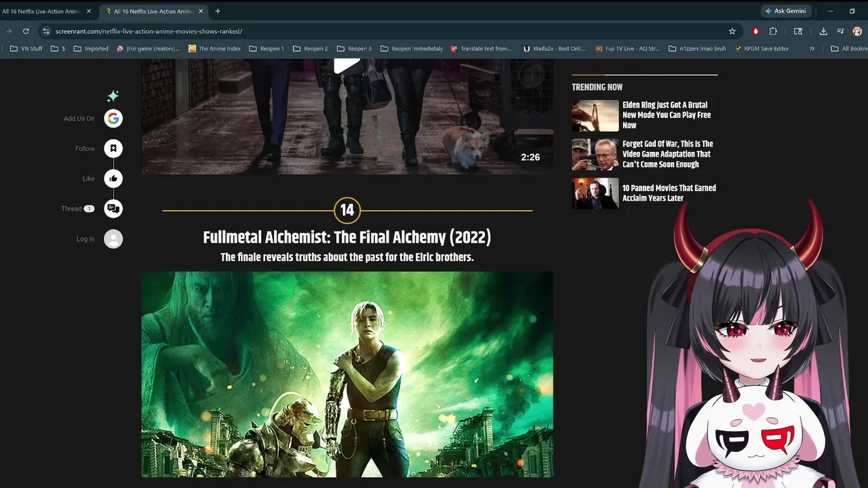Viewport: 868px width, 488px height.
Task: Click the browser profile avatar
Action: (857, 31)
